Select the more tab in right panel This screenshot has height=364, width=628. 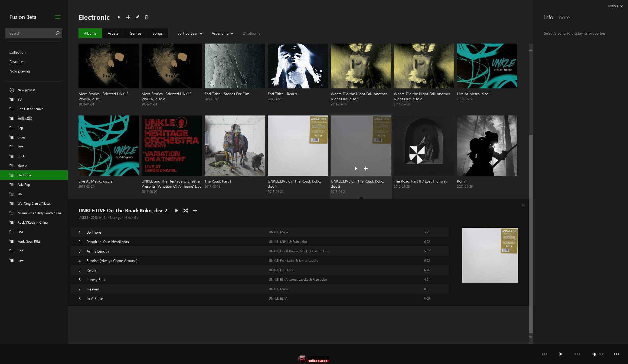(x=564, y=17)
